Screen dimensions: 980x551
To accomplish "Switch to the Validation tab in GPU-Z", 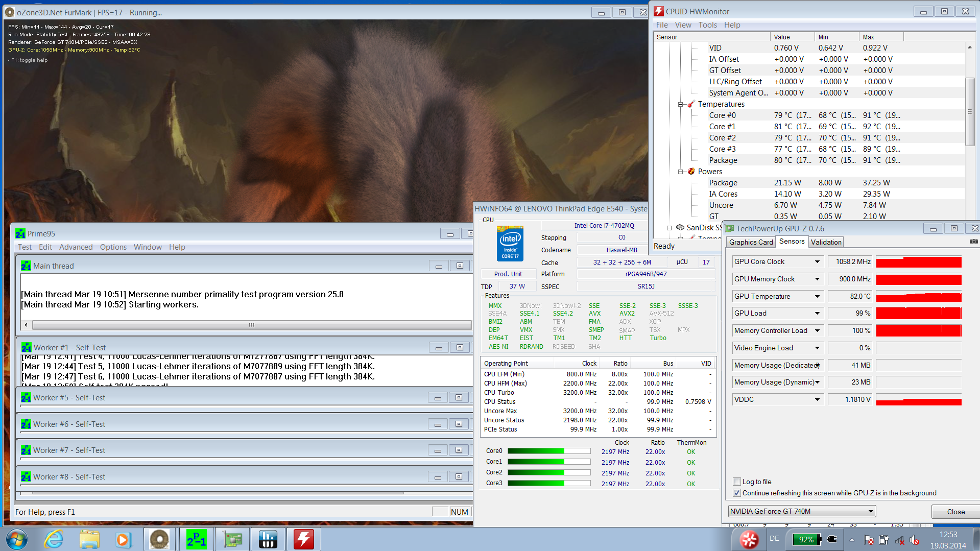I will pyautogui.click(x=826, y=242).
